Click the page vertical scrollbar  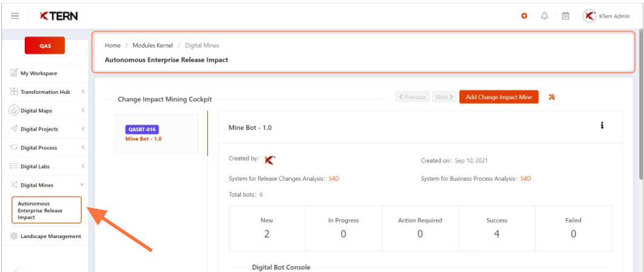coord(642,105)
